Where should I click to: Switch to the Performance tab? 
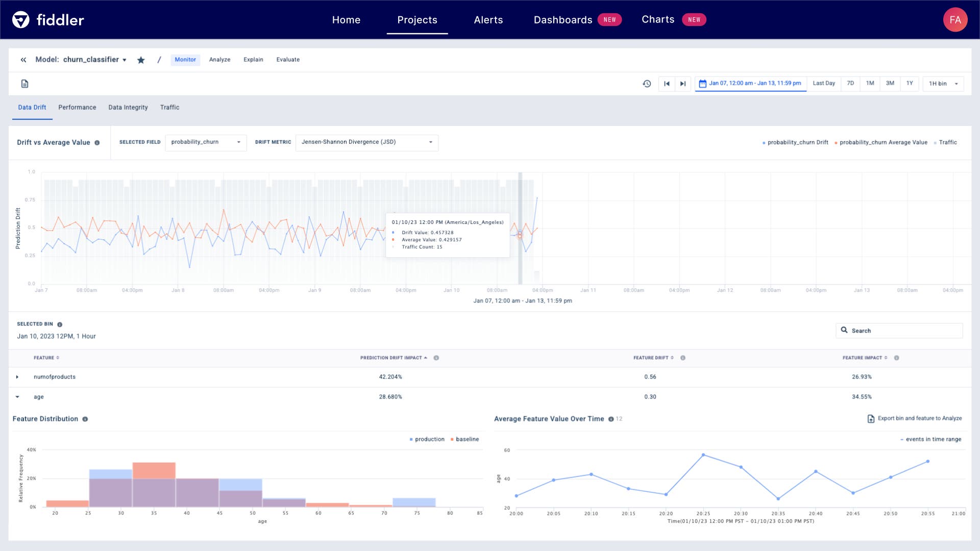pyautogui.click(x=77, y=107)
